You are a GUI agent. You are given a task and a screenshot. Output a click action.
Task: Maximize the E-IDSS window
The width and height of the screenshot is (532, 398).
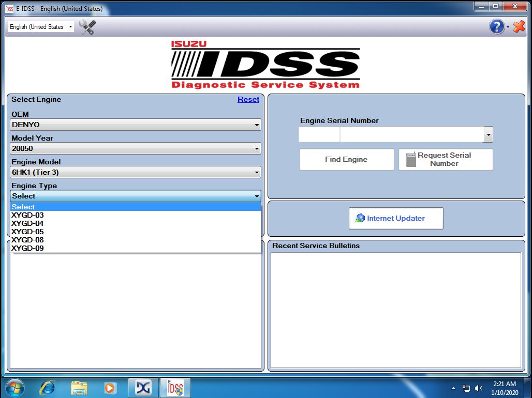point(496,6)
